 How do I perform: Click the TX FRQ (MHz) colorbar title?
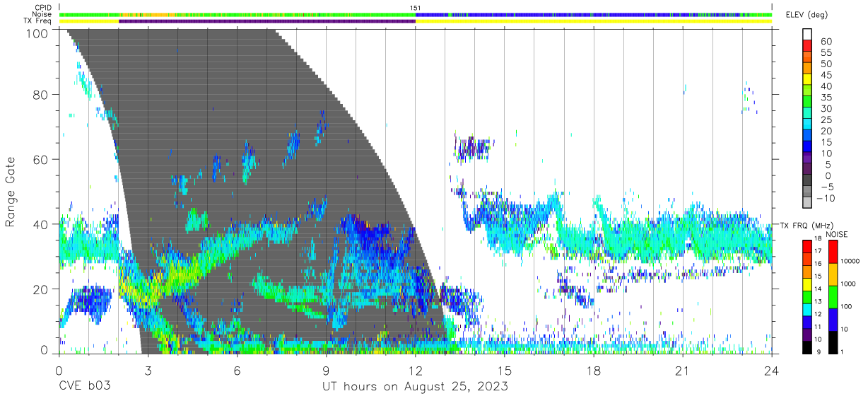tap(806, 226)
